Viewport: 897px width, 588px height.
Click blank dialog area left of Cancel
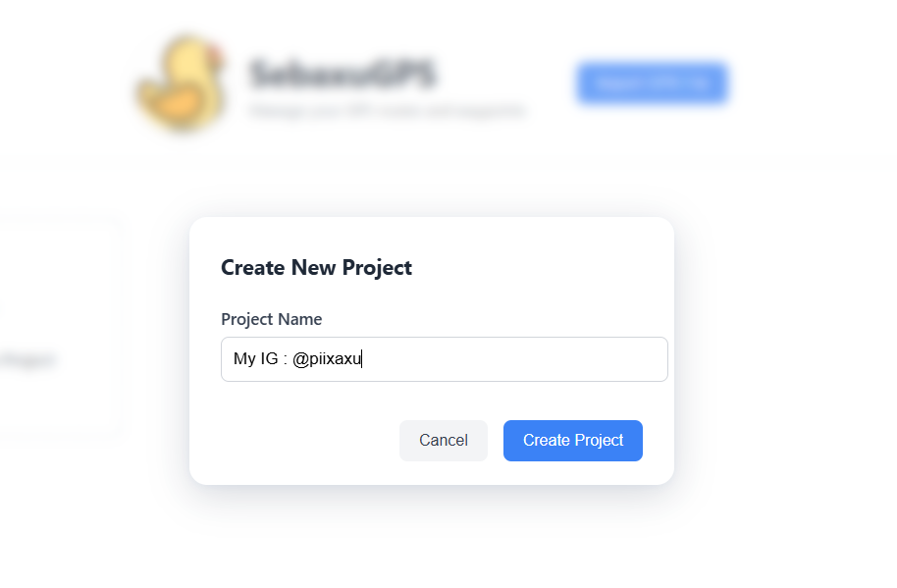[x=303, y=441]
